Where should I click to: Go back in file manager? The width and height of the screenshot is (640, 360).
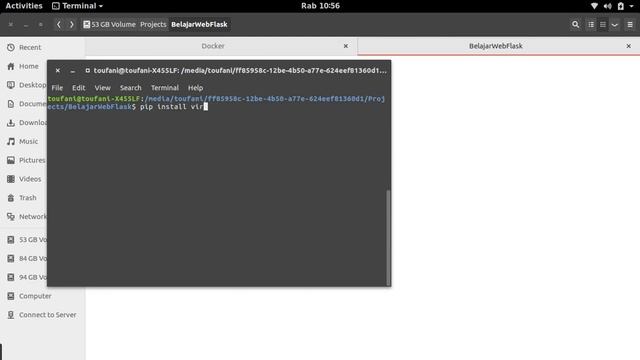pyautogui.click(x=59, y=24)
